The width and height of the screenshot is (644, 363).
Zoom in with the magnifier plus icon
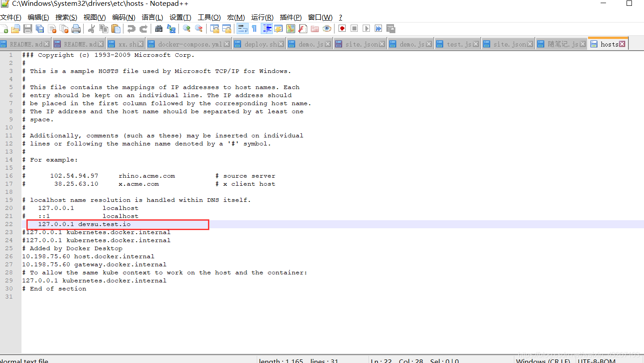(186, 29)
